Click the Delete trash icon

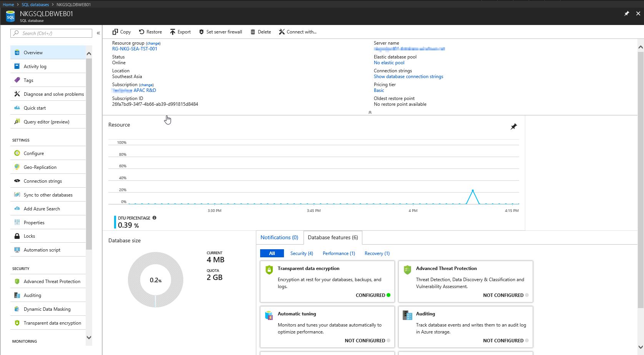coord(253,32)
